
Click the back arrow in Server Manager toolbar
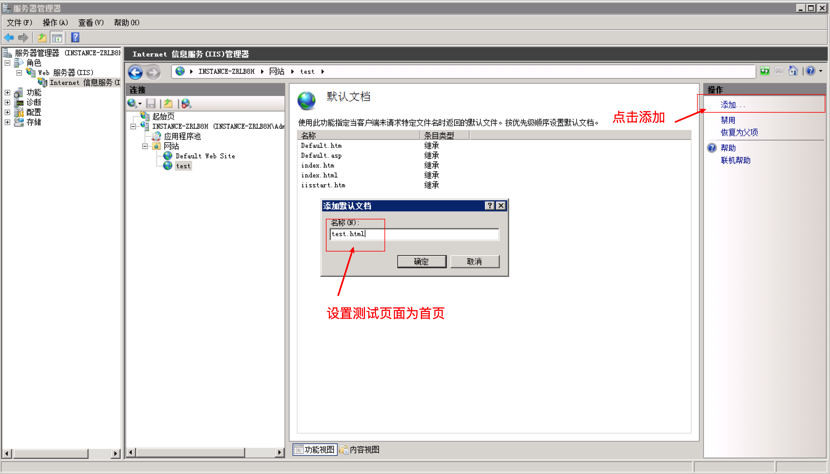pos(9,38)
